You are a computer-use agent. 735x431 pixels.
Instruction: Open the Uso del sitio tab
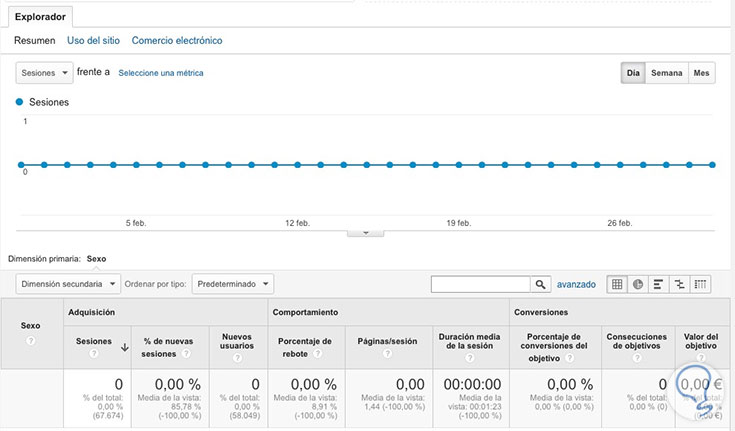click(x=93, y=41)
